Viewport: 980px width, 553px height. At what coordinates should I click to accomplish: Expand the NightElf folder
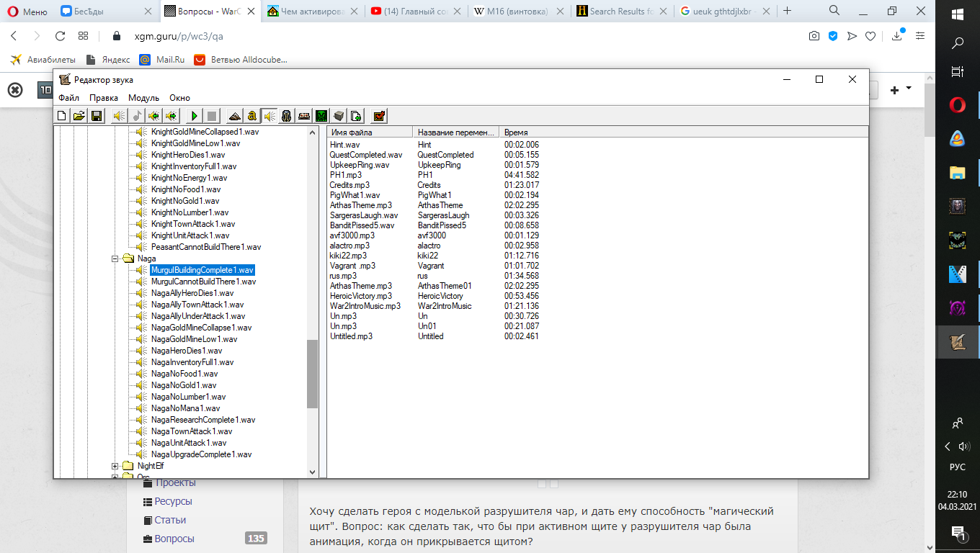[x=115, y=466]
